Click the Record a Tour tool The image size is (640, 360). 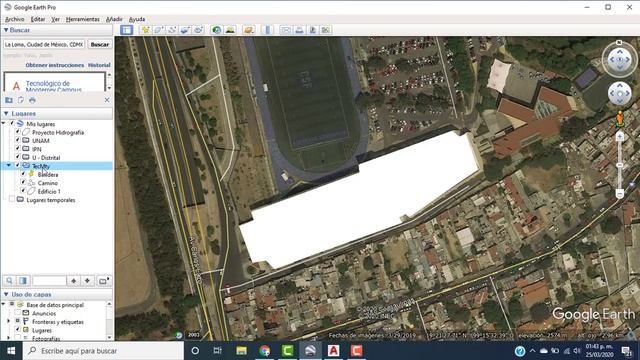[198, 30]
